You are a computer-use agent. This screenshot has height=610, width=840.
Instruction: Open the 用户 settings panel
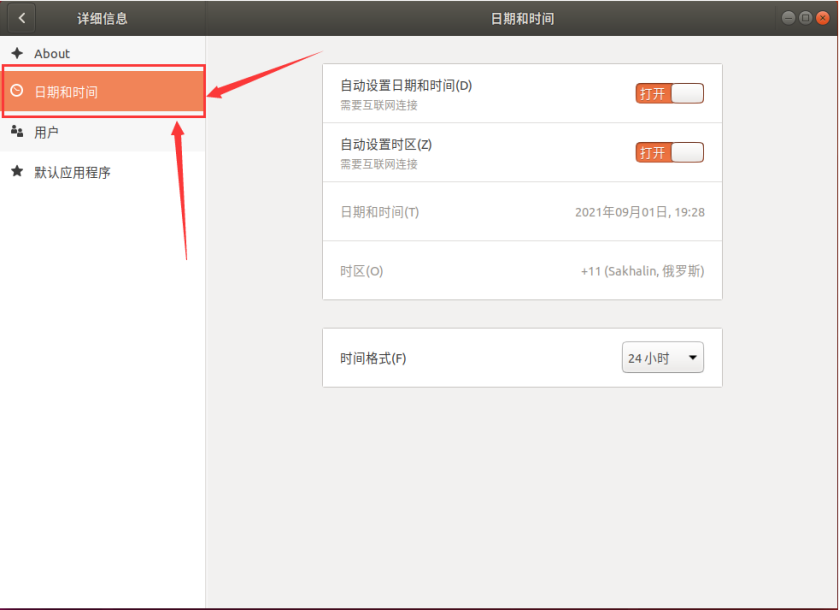click(x=102, y=132)
